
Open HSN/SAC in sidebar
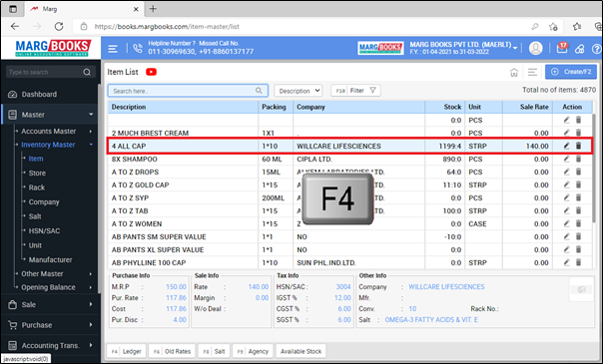[44, 230]
